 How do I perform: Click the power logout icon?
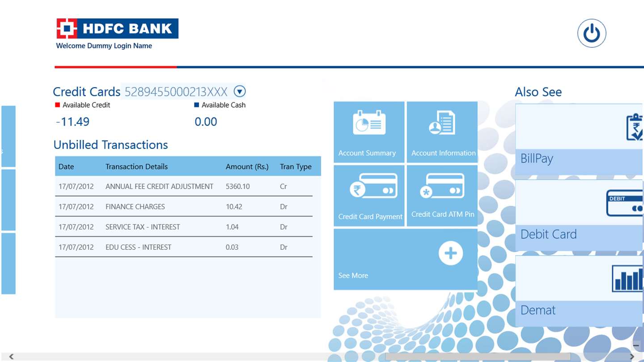coord(592,33)
